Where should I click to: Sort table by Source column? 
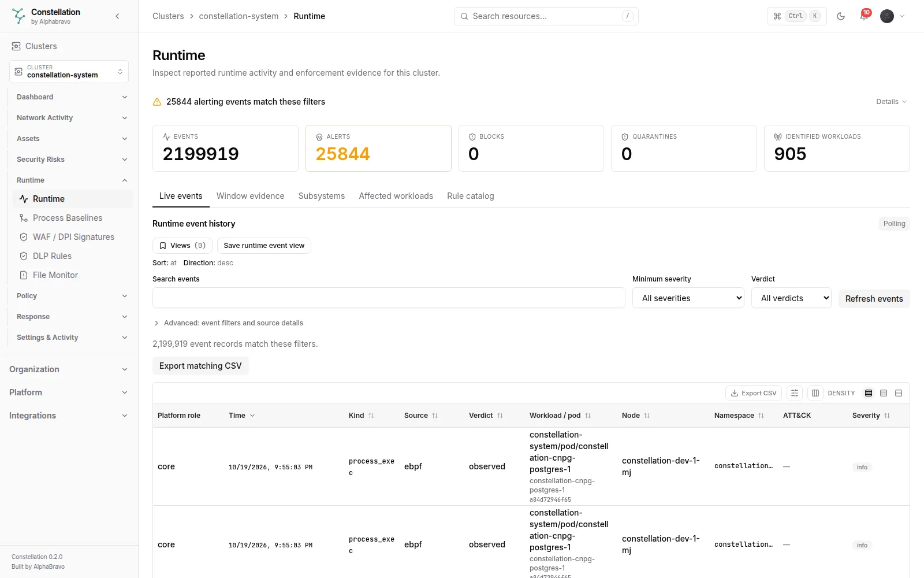click(x=421, y=416)
